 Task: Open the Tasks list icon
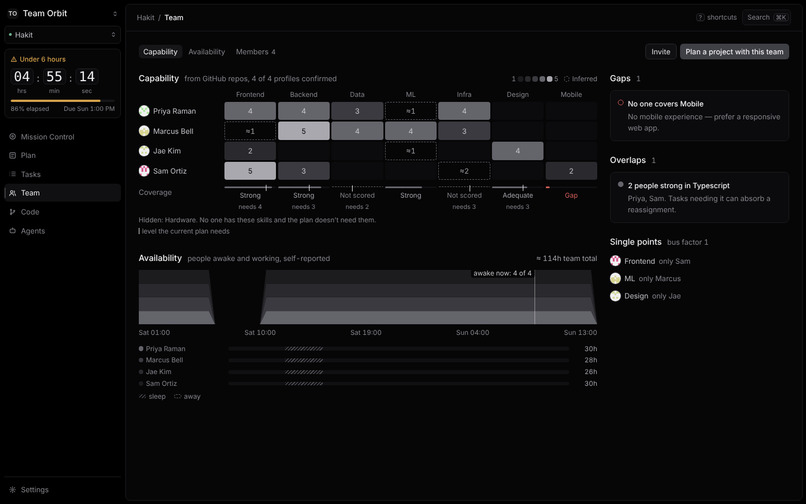pyautogui.click(x=12, y=174)
